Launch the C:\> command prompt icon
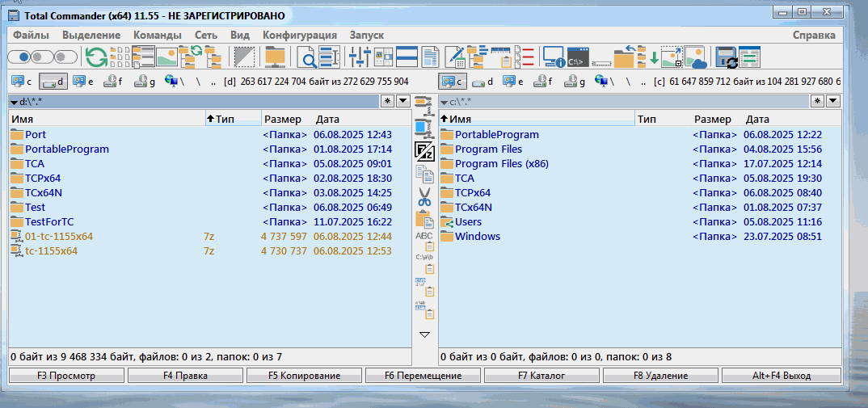 (x=577, y=57)
